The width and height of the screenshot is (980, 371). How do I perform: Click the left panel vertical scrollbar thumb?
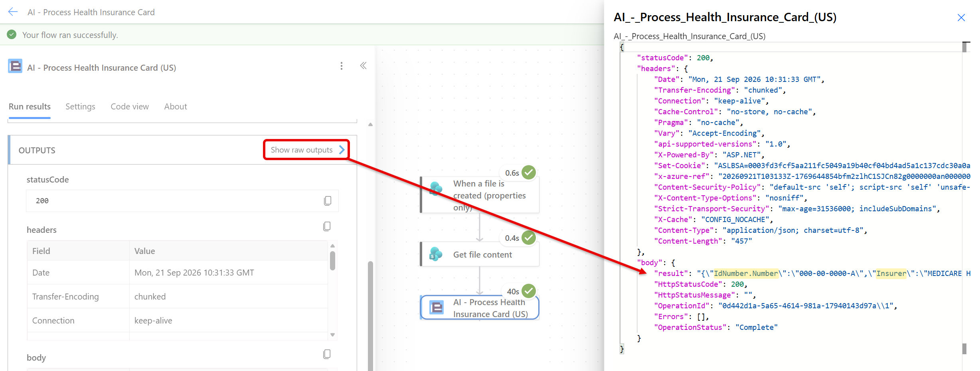pyautogui.click(x=370, y=315)
